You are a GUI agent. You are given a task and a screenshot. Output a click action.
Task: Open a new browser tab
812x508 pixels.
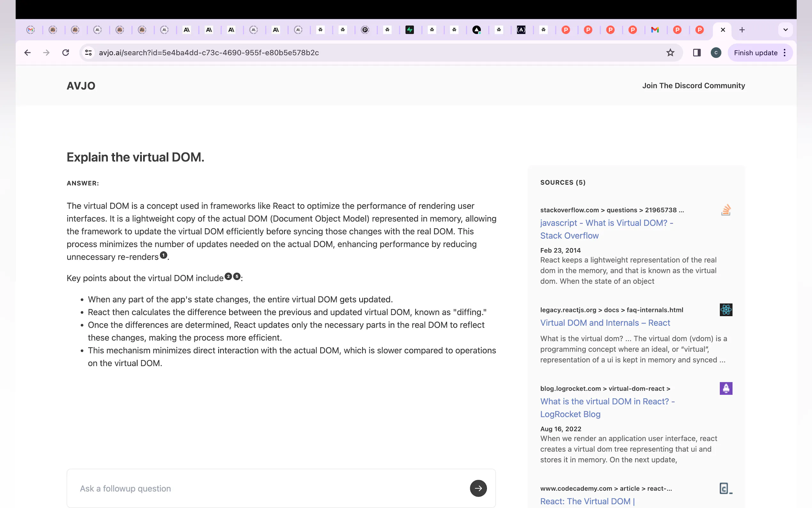[742, 30]
